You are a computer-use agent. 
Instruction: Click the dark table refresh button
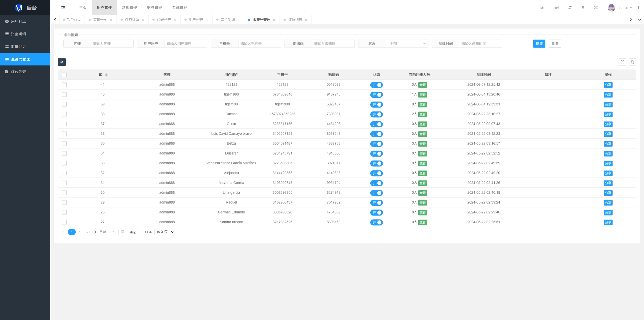tap(62, 62)
